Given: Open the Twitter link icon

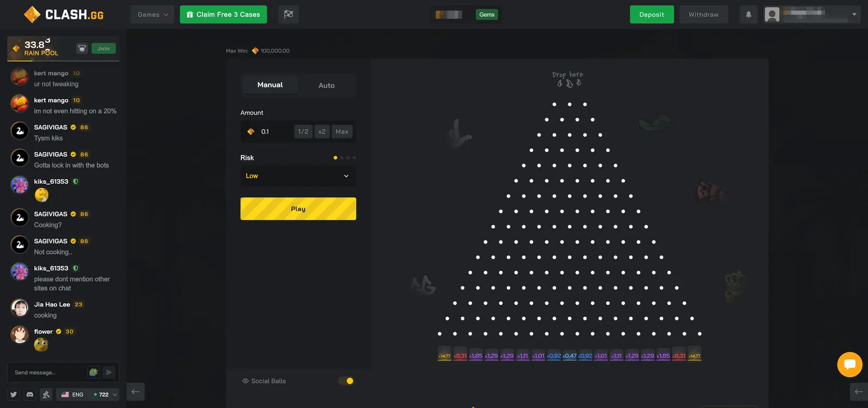Looking at the screenshot, I should (14, 394).
